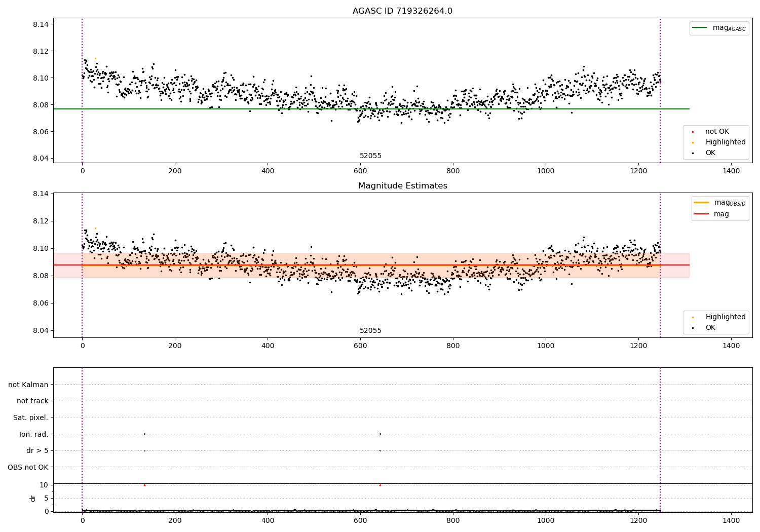Click the 1400 x-axis tick in the top plot
The image size is (760, 532).
[x=731, y=171]
